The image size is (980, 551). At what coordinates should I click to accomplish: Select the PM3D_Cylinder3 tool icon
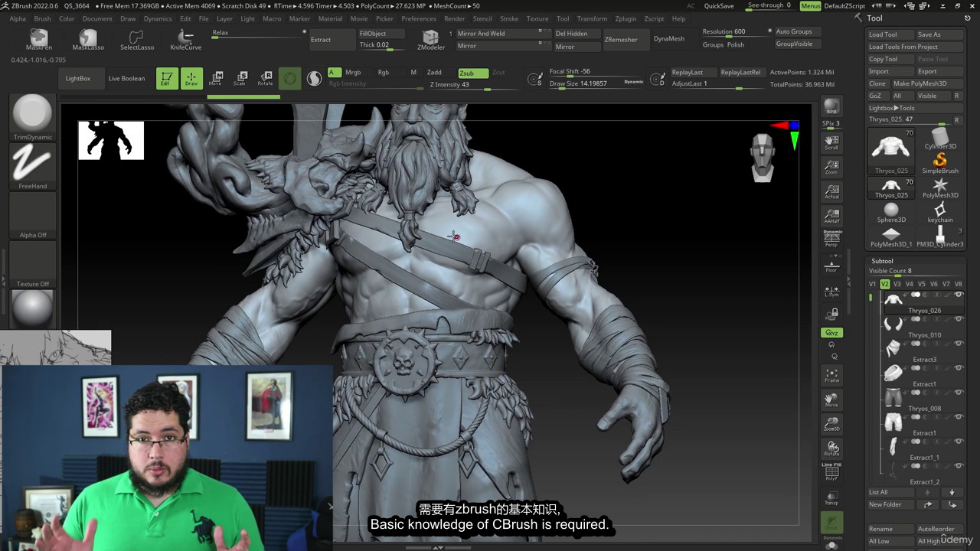point(940,237)
